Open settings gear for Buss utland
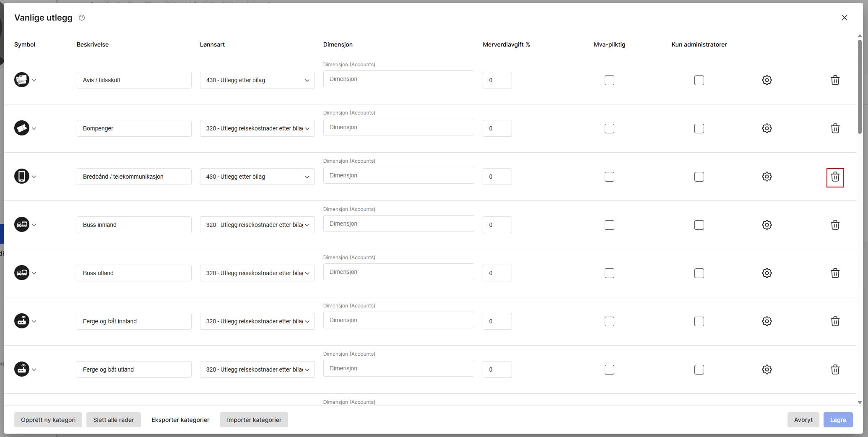 [767, 273]
